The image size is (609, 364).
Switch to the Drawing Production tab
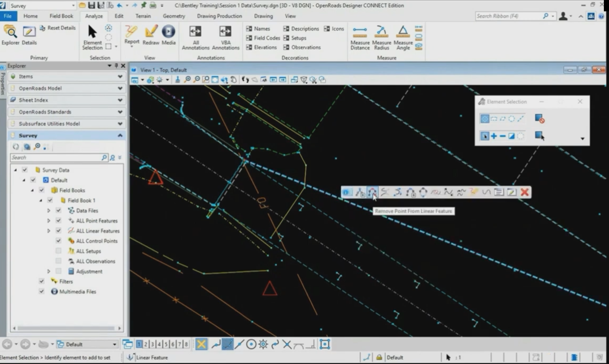[219, 16]
